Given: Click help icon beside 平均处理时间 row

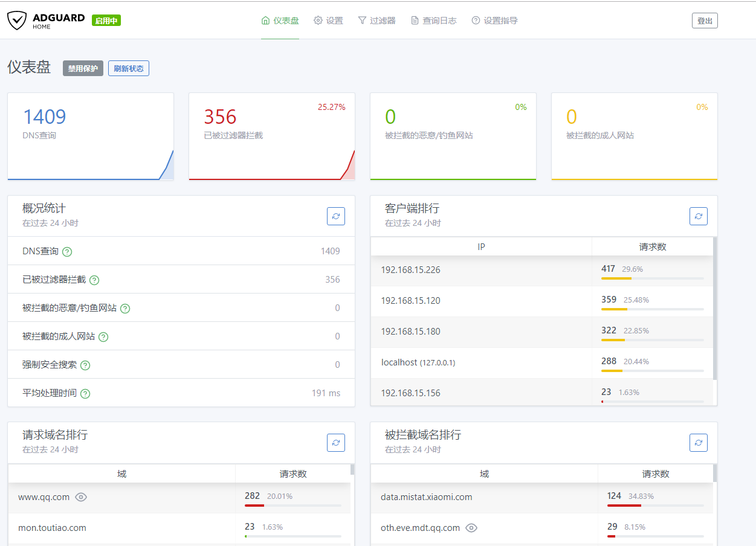Looking at the screenshot, I should [x=85, y=394].
